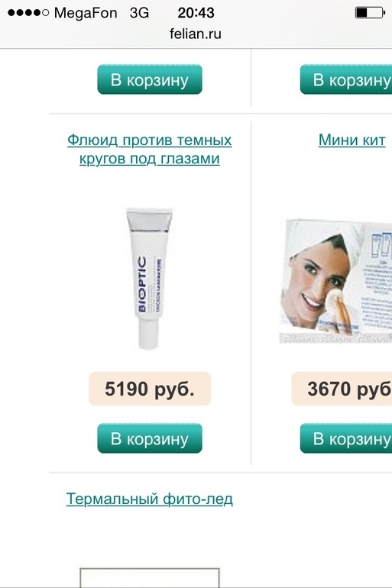Tap the 20:43 clock in status bar
The height and width of the screenshot is (588, 392).
point(196,13)
